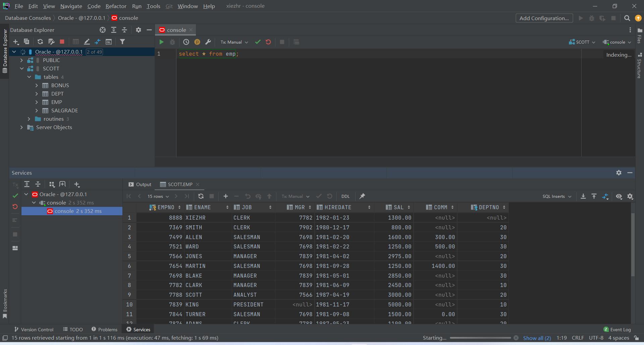Add new data source plus icon

16,42
